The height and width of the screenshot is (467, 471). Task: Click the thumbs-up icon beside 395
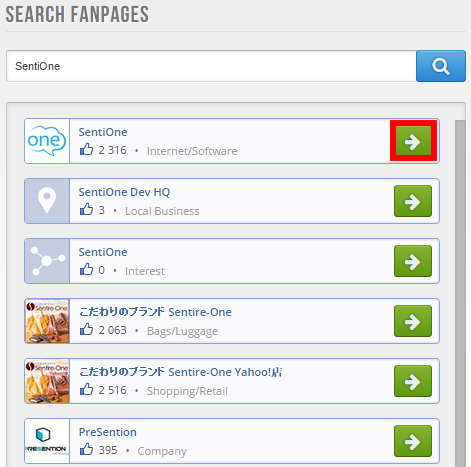tap(86, 449)
